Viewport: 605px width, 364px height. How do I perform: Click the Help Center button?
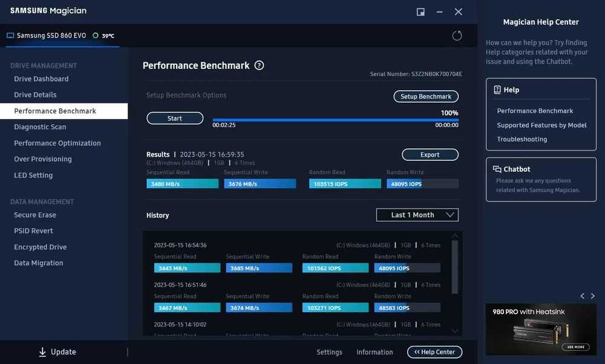(434, 352)
